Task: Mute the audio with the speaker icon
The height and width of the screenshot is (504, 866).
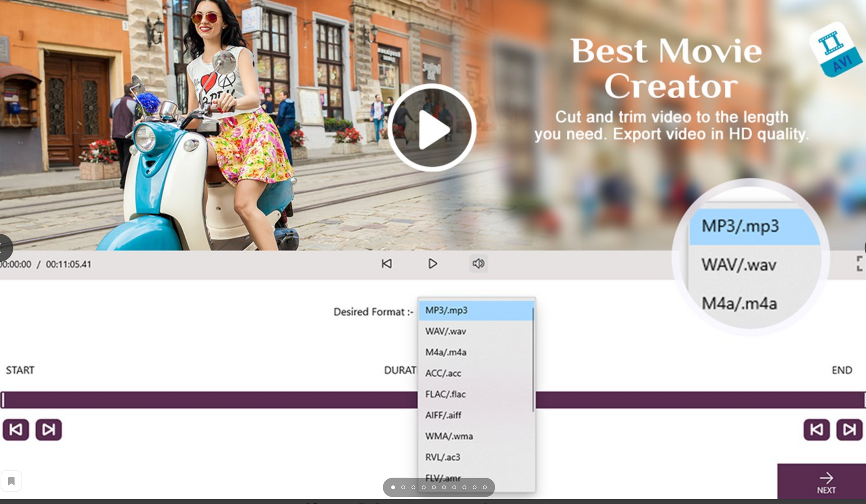Action: 478,264
